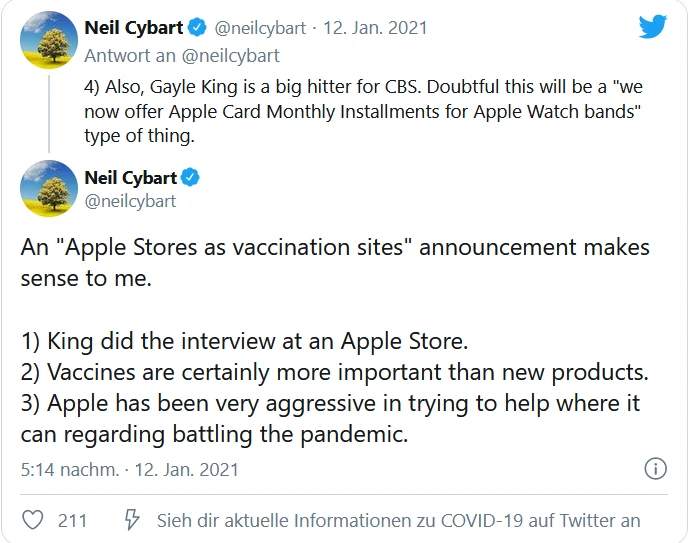Like the tweet with the heart icon
The width and height of the screenshot is (690, 543).
(x=33, y=520)
